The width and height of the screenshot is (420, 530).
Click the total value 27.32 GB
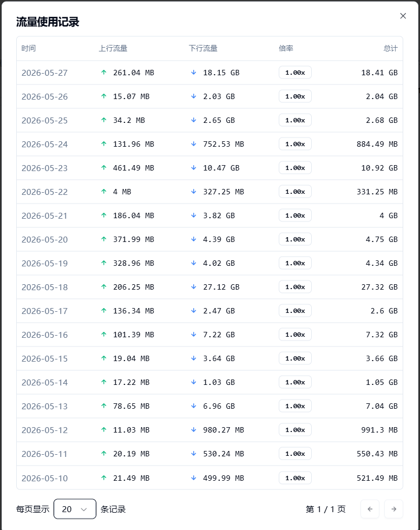(379, 287)
